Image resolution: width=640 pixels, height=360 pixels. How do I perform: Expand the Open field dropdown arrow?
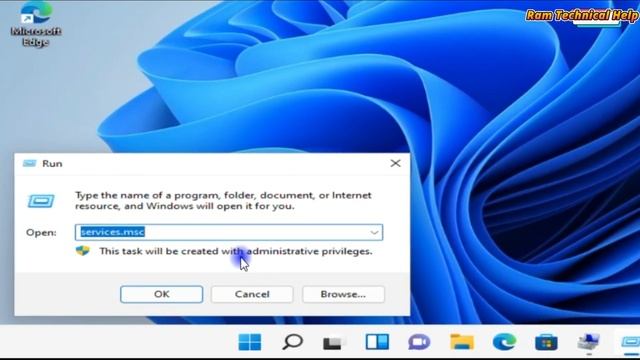coord(374,232)
